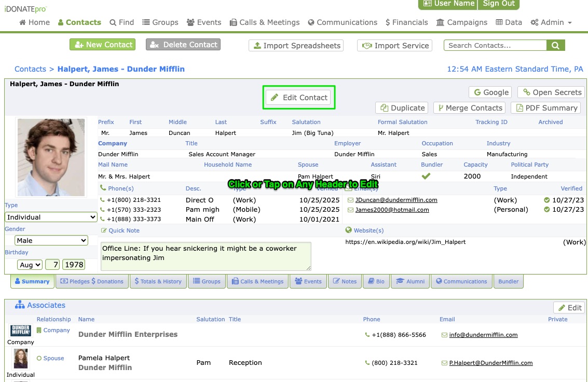Open info@dundermifflin.com email link

483,335
